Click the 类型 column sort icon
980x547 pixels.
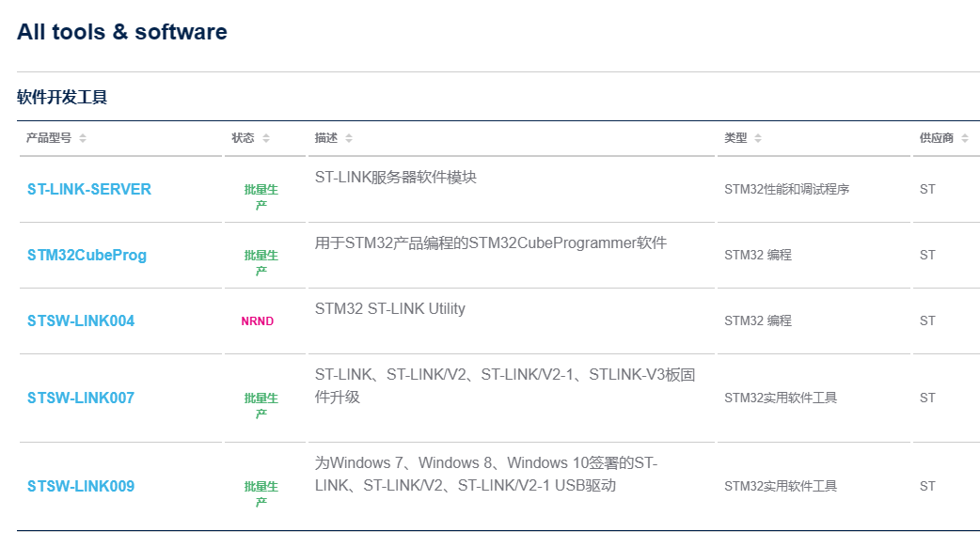[x=758, y=139]
